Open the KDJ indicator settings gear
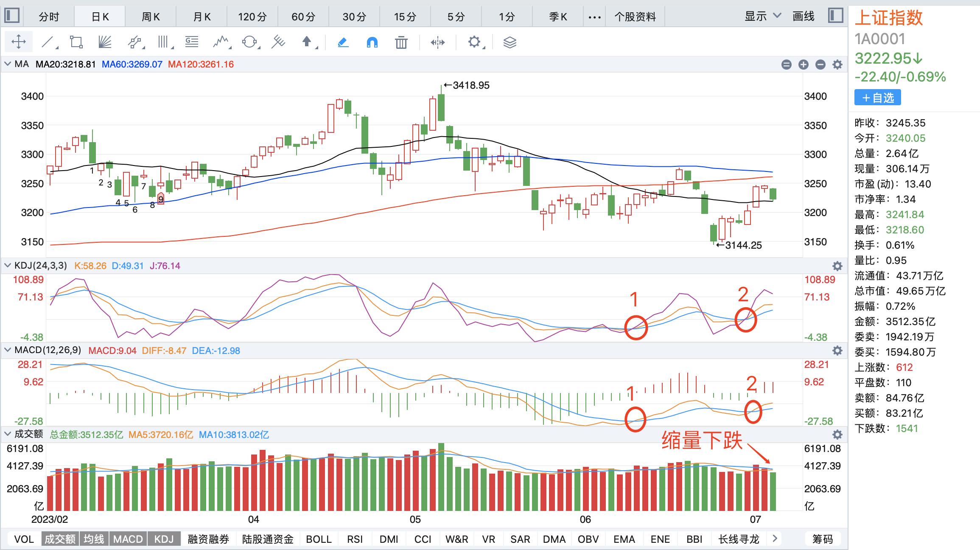The height and width of the screenshot is (550, 980). pos(837,266)
